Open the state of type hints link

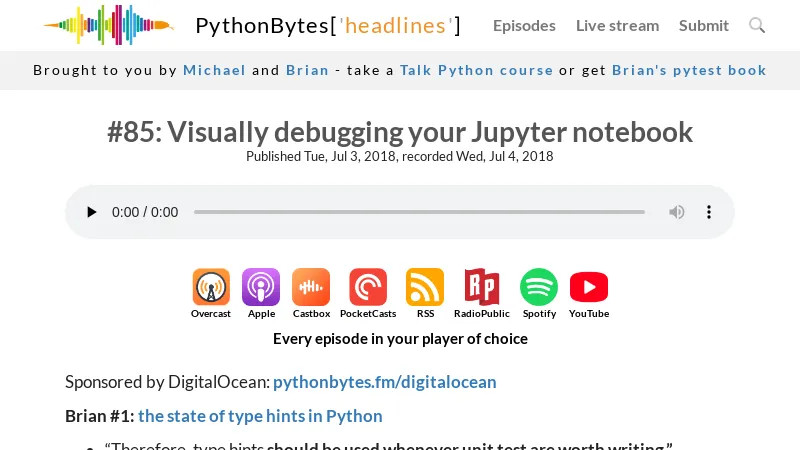tap(260, 416)
